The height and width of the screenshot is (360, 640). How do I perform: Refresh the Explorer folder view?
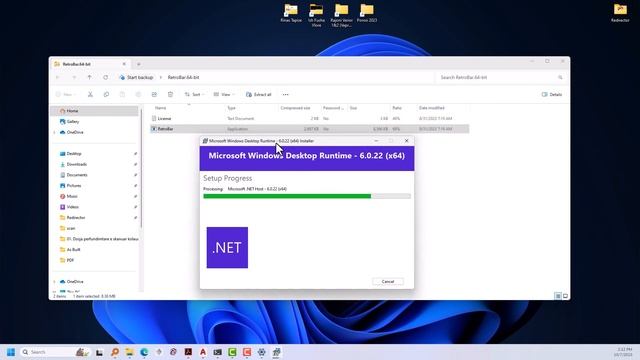(105, 77)
